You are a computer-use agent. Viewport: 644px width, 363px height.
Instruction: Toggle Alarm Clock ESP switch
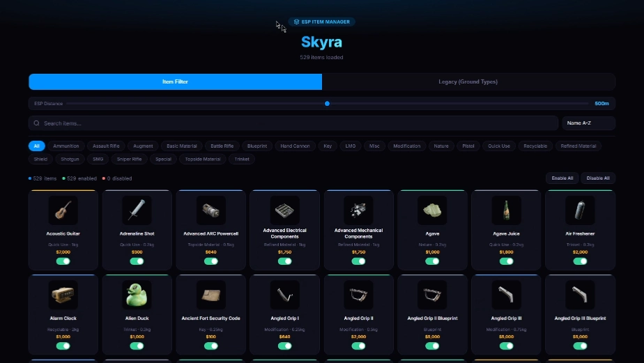[x=63, y=346]
